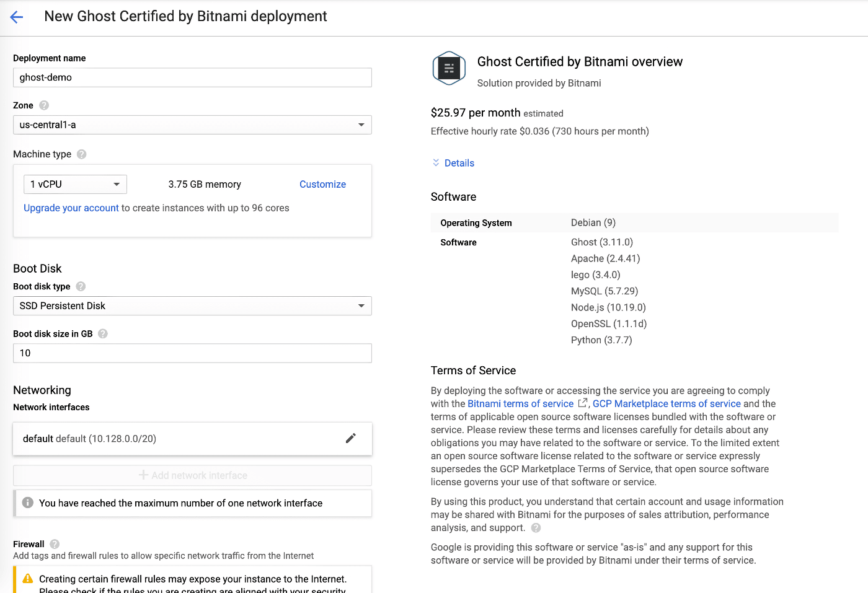Click the Solution provided by Bitnami text
Viewport: 868px width, 593px height.
pos(539,83)
